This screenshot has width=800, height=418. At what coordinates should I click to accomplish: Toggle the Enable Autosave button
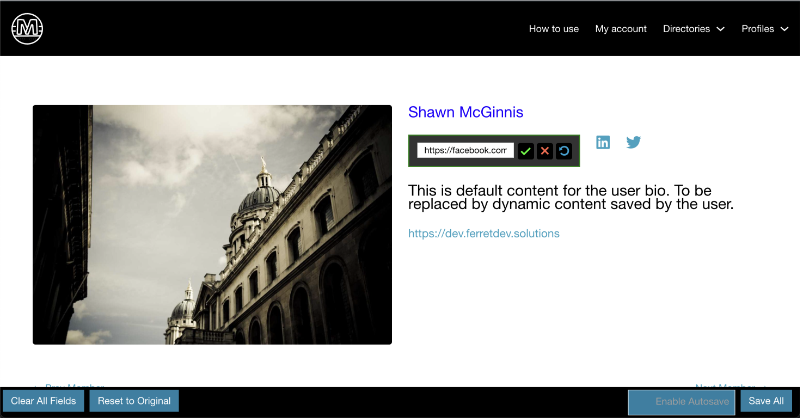(x=681, y=401)
